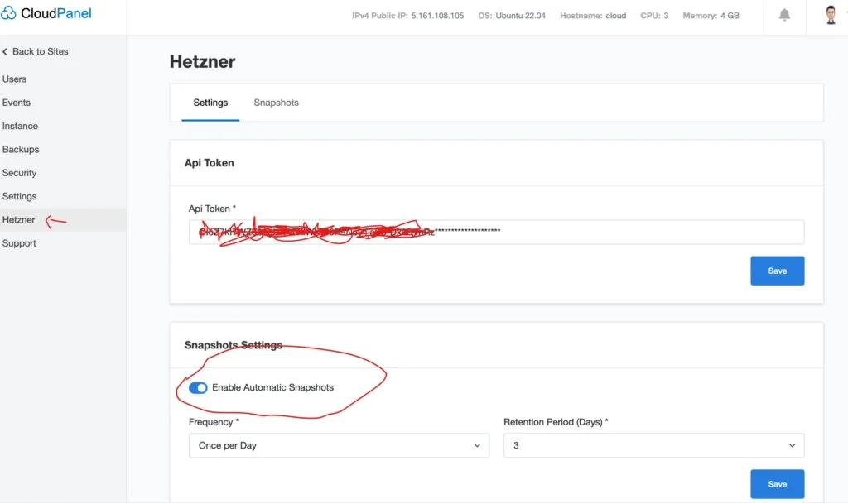Click the CloudPanel logo icon
848x504 pixels.
pos(10,13)
